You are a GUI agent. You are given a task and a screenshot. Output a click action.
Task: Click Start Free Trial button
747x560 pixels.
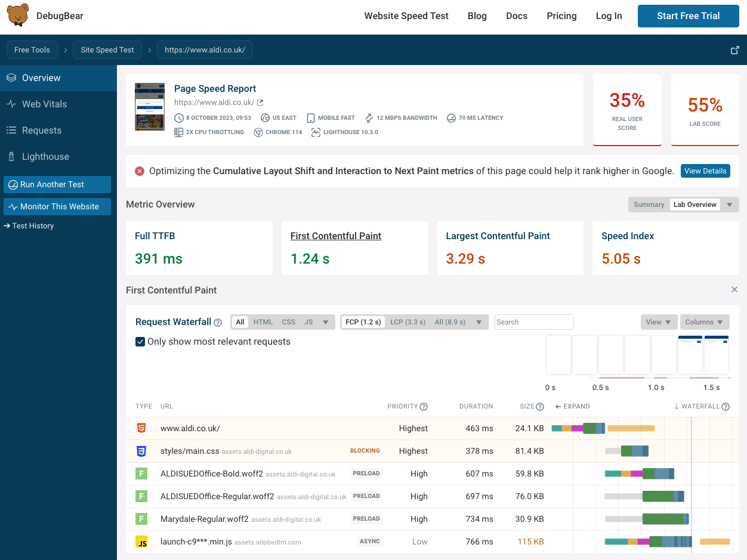click(x=689, y=16)
